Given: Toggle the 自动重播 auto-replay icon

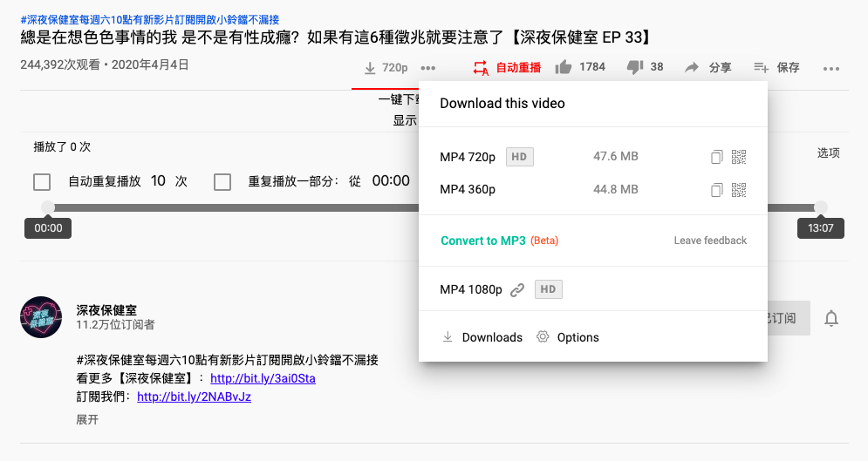Looking at the screenshot, I should point(481,68).
